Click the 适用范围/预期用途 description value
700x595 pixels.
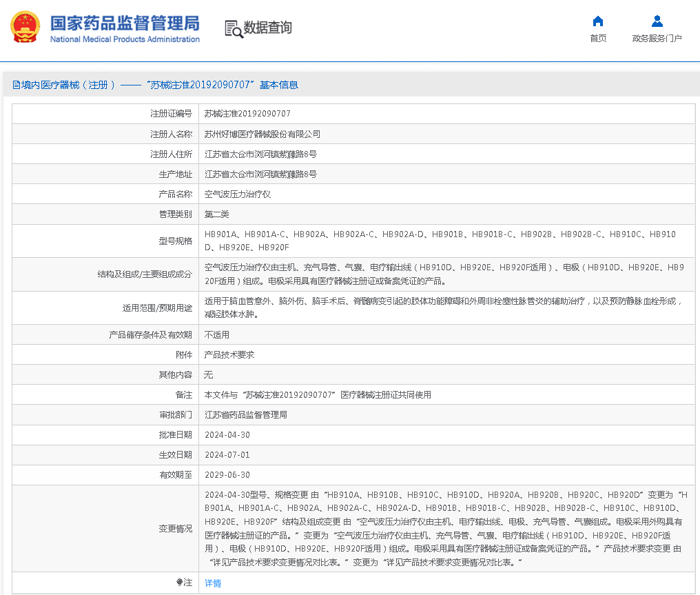coord(443,307)
